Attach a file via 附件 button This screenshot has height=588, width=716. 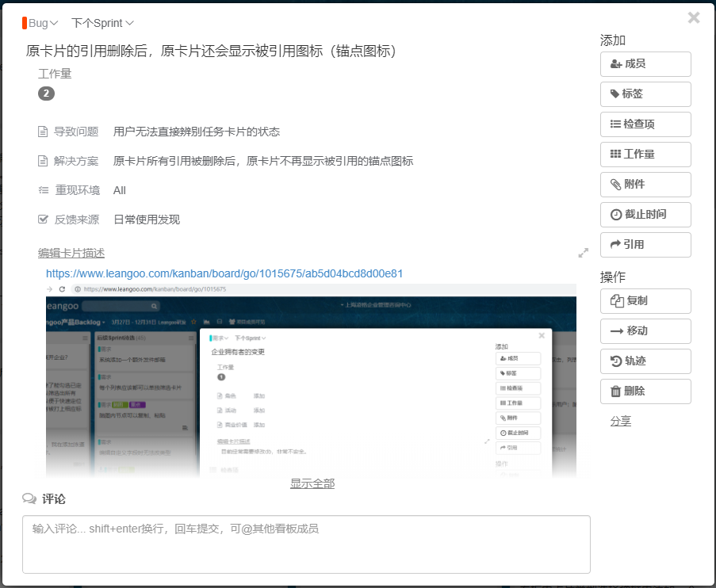[x=645, y=185]
